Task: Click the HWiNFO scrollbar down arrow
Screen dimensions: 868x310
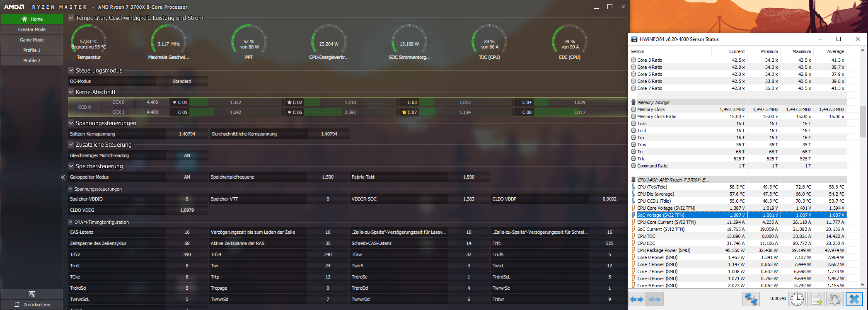Action: (x=863, y=285)
